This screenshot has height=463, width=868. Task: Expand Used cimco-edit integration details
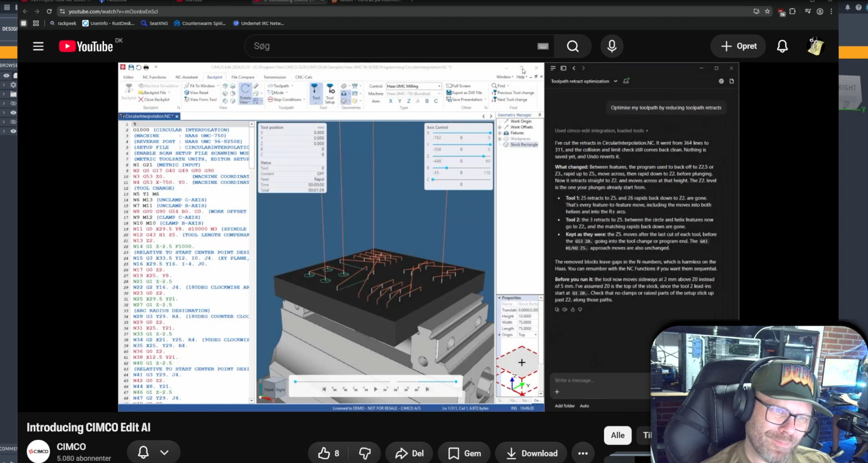pos(601,130)
